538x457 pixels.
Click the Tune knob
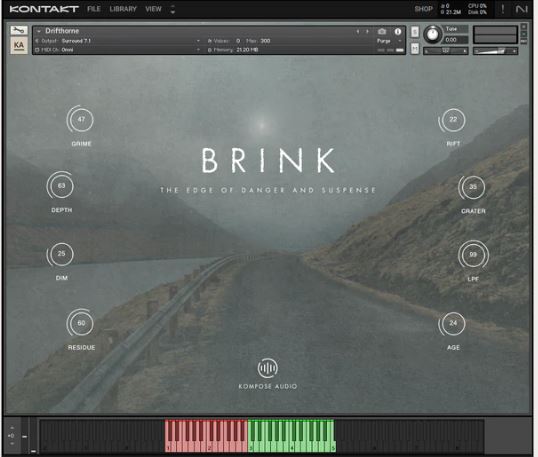[x=433, y=35]
